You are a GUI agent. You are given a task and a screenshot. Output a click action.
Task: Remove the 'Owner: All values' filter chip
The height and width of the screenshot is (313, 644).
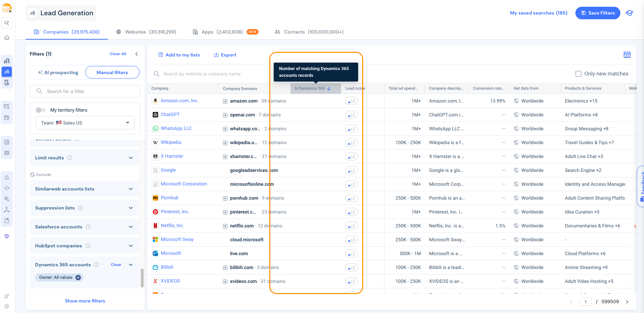78,277
